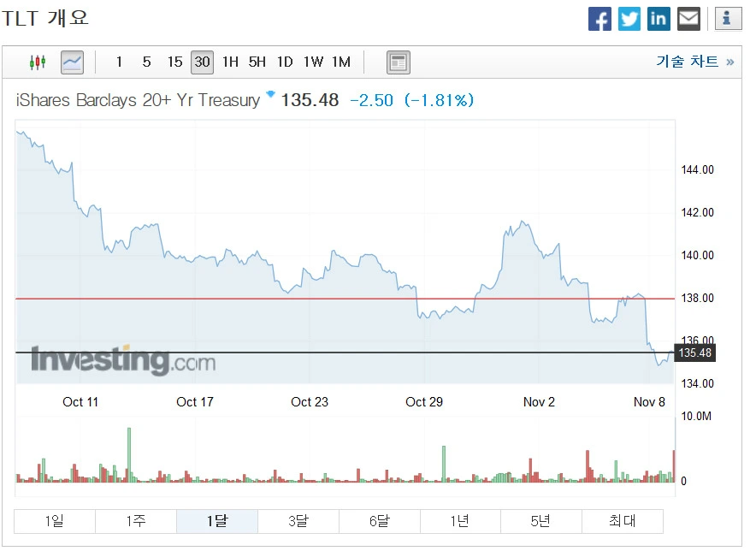
Task: Share chart via email icon
Action: pos(688,20)
